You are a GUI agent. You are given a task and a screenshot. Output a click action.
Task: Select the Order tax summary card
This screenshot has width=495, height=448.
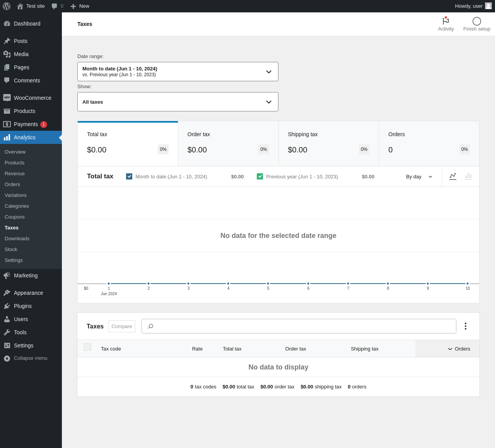coord(228,144)
